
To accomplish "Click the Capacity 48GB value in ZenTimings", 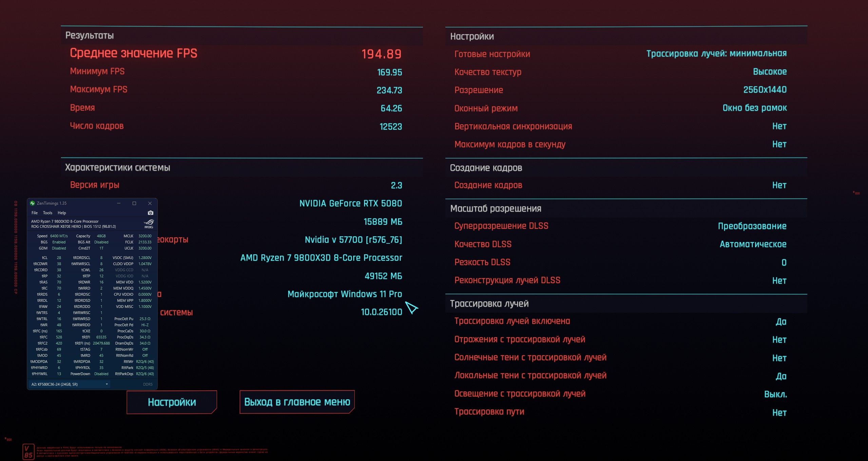I will 101,236.
